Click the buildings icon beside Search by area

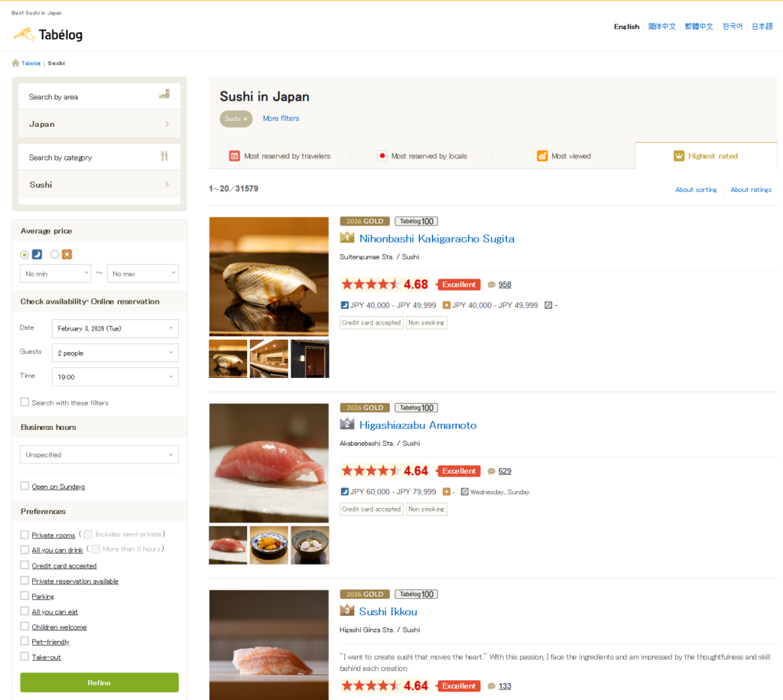pos(164,94)
